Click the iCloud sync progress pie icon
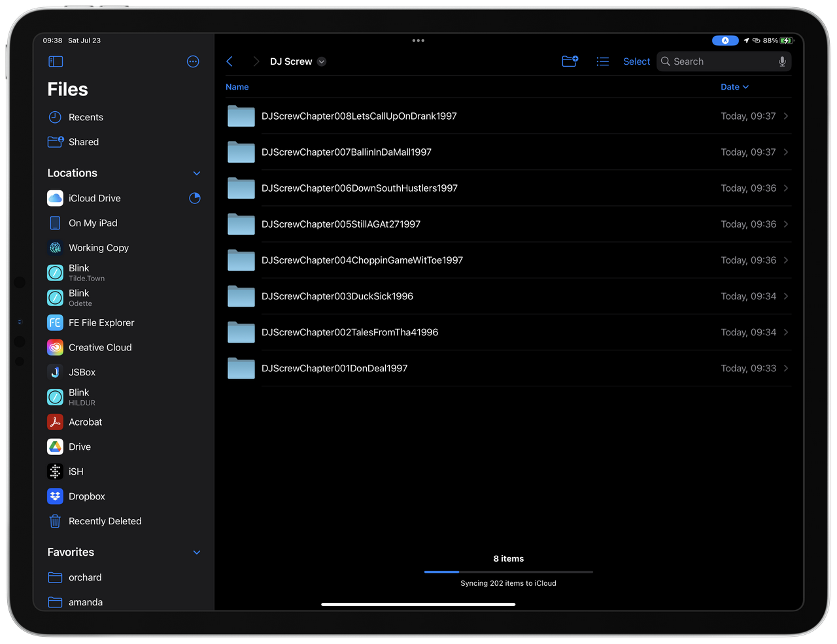The width and height of the screenshot is (837, 644). pyautogui.click(x=195, y=198)
